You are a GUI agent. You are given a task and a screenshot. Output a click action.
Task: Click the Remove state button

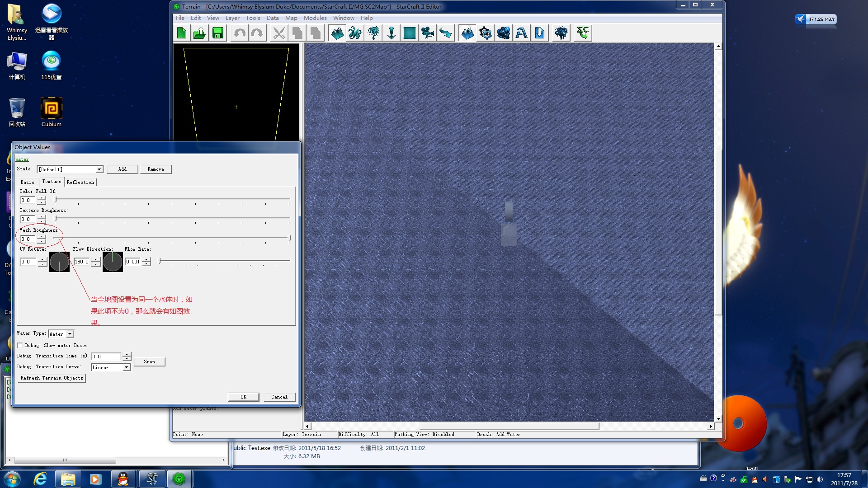tap(156, 169)
